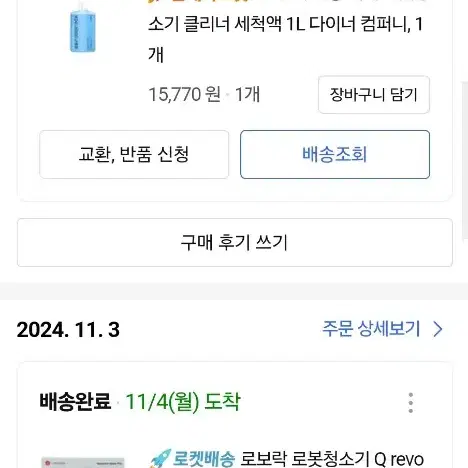Tap the 배송완료 delivery status text
Screen dimensions: 468x468
[75, 401]
